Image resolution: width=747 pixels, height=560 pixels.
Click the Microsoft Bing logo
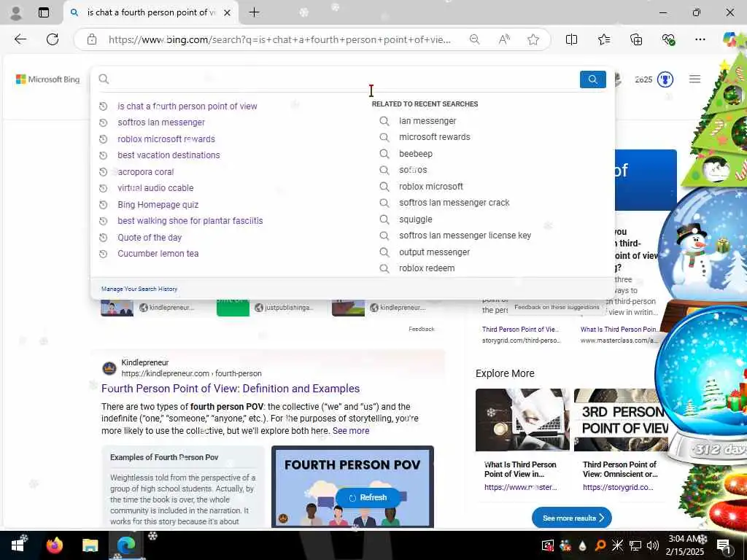click(x=47, y=79)
